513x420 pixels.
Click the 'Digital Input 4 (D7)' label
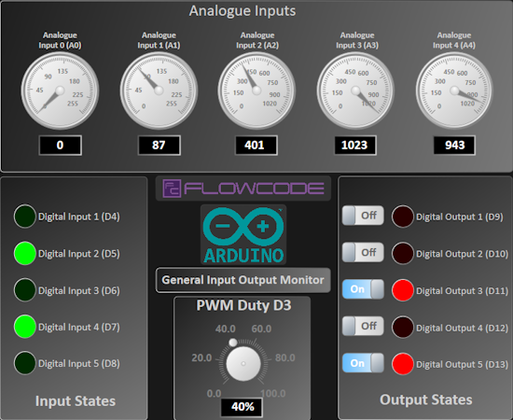pyautogui.click(x=79, y=327)
